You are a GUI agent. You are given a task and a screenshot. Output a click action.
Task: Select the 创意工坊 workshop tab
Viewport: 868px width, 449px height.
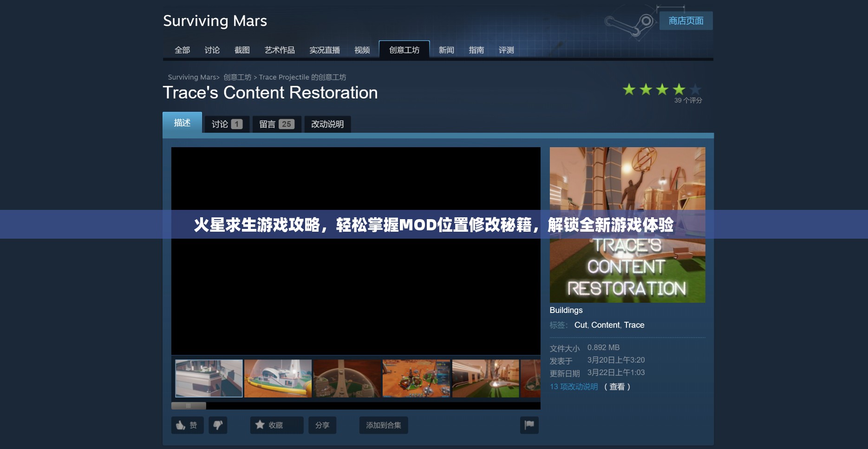coord(404,50)
